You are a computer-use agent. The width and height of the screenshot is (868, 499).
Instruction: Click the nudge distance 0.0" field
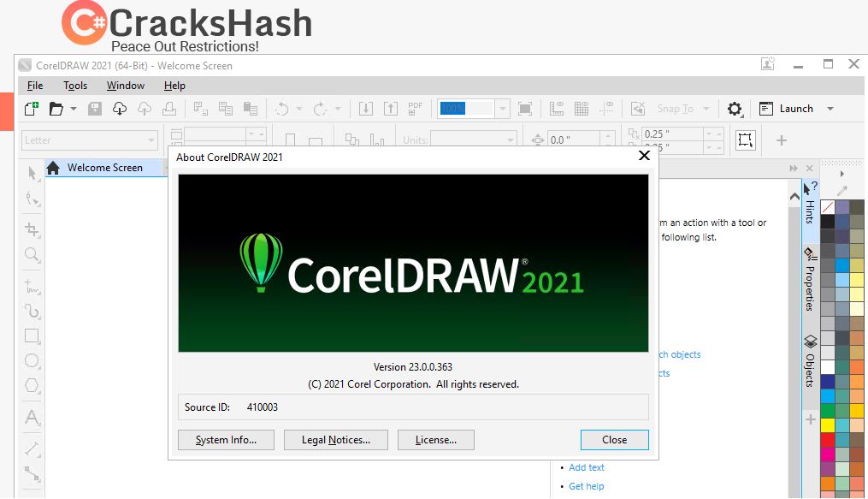[574, 140]
